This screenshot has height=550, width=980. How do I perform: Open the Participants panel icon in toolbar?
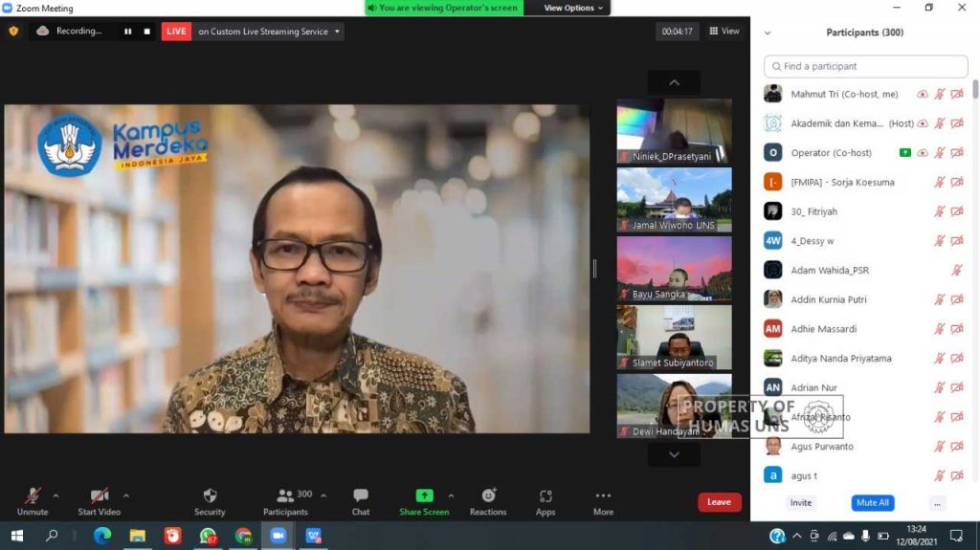point(285,495)
